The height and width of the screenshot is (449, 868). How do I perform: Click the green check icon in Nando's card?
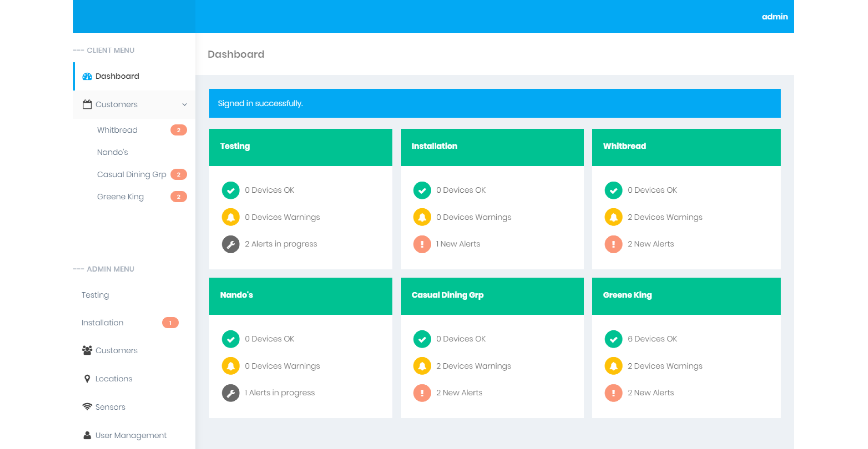(230, 339)
